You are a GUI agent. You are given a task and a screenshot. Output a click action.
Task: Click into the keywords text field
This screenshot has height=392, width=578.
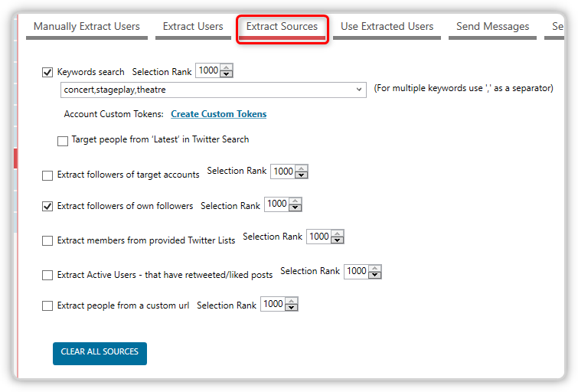(x=207, y=90)
